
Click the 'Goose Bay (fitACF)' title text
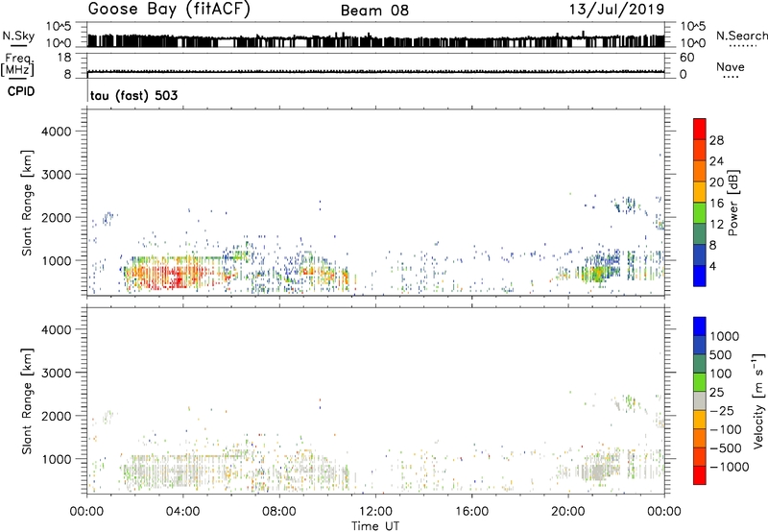(169, 10)
